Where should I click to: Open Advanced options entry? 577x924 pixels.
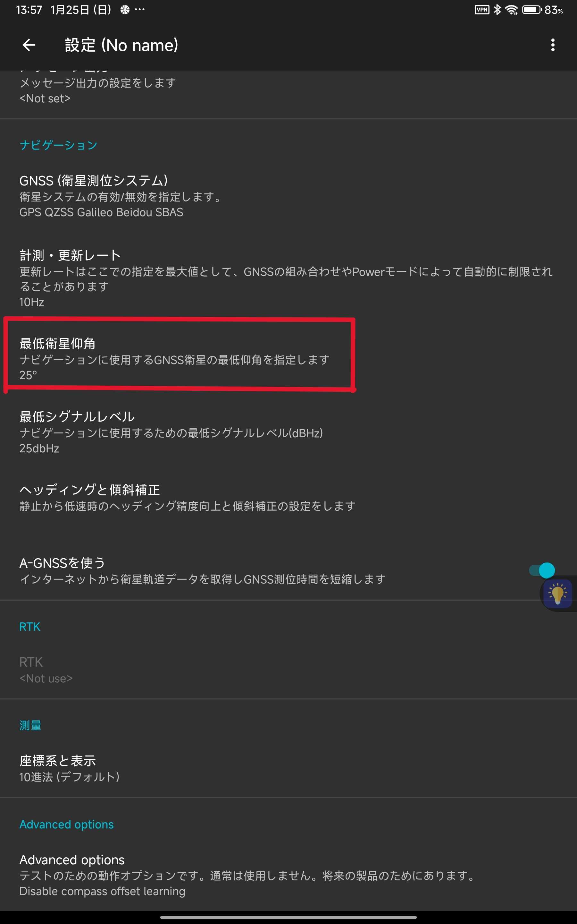click(x=288, y=875)
